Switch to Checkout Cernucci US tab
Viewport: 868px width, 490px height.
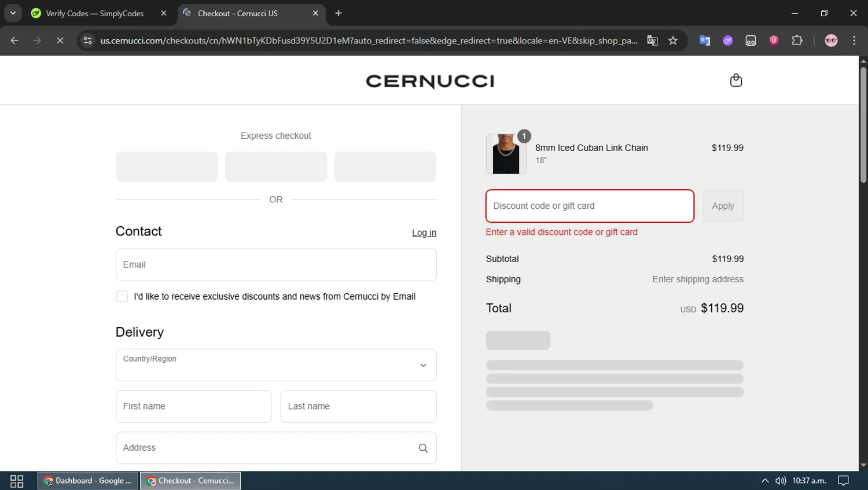tap(238, 13)
